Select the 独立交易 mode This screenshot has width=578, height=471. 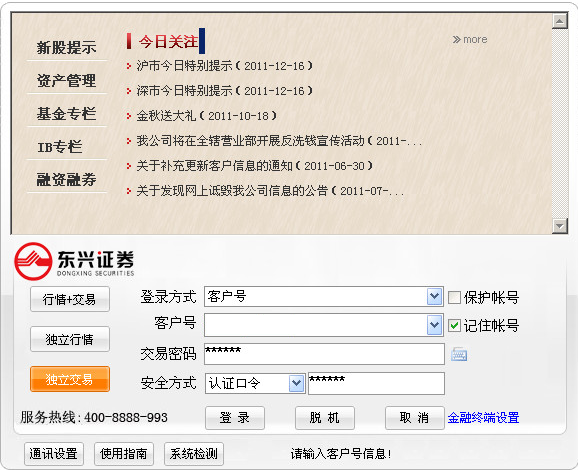[x=70, y=379]
